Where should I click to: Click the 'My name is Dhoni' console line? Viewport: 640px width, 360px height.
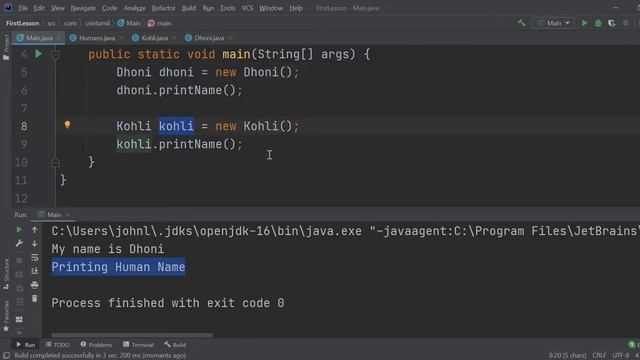point(108,249)
